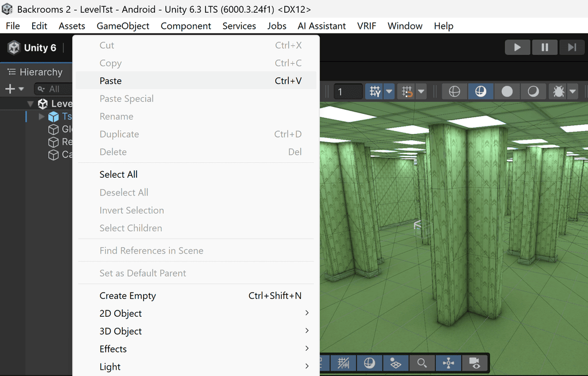This screenshot has width=588, height=376.
Task: Collapse the Level scene foldout arrow
Action: pos(31,103)
